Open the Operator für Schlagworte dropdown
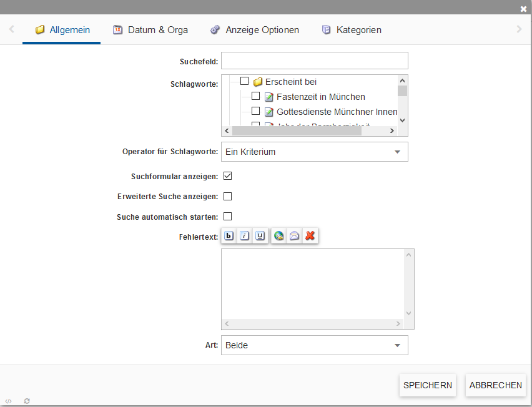This screenshot has height=407, width=532. pos(314,152)
